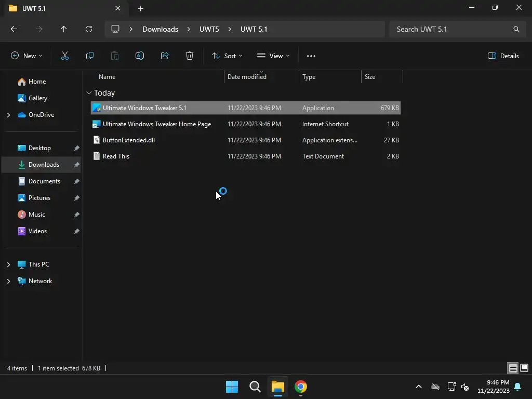
Task: Expand This PC tree node
Action: coord(8,264)
